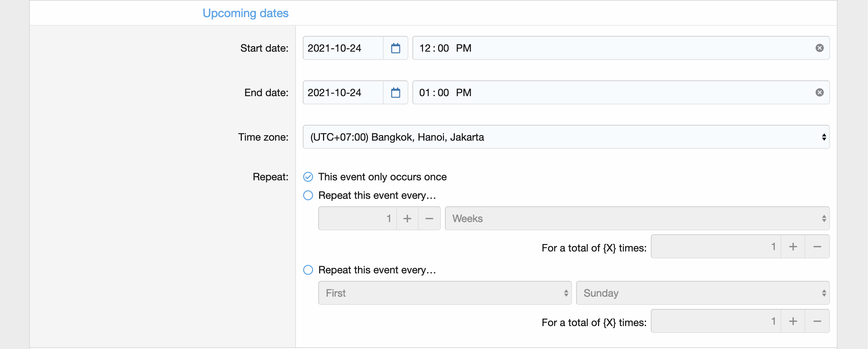Screen dimensions: 868x349
Task: Select repeat every radio above First/Sunday
Action: (x=308, y=270)
